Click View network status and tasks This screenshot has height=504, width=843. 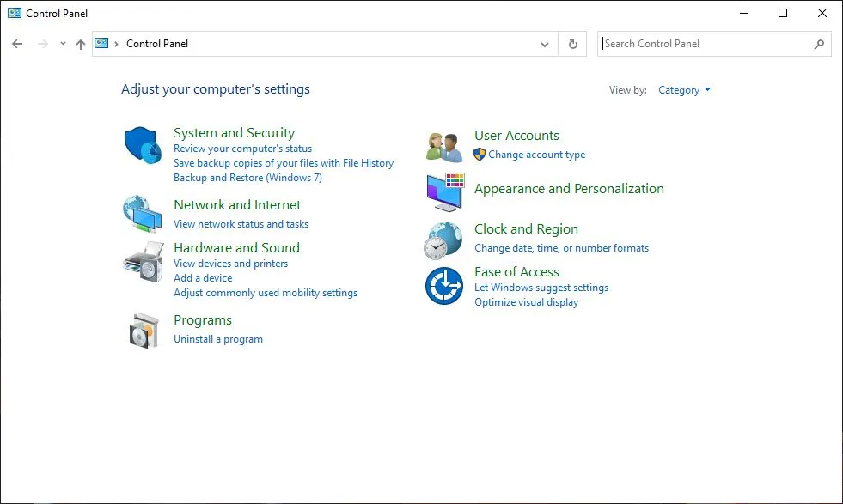[x=241, y=224]
